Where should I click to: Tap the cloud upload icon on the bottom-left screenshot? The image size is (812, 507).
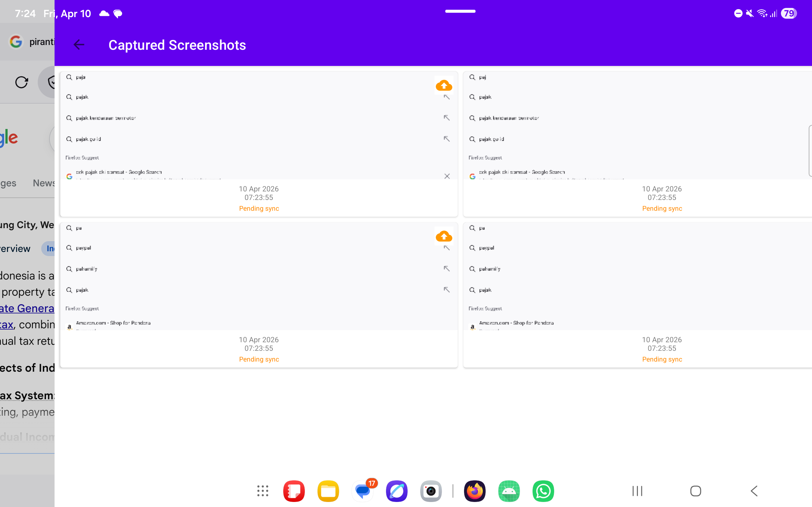[443, 236]
